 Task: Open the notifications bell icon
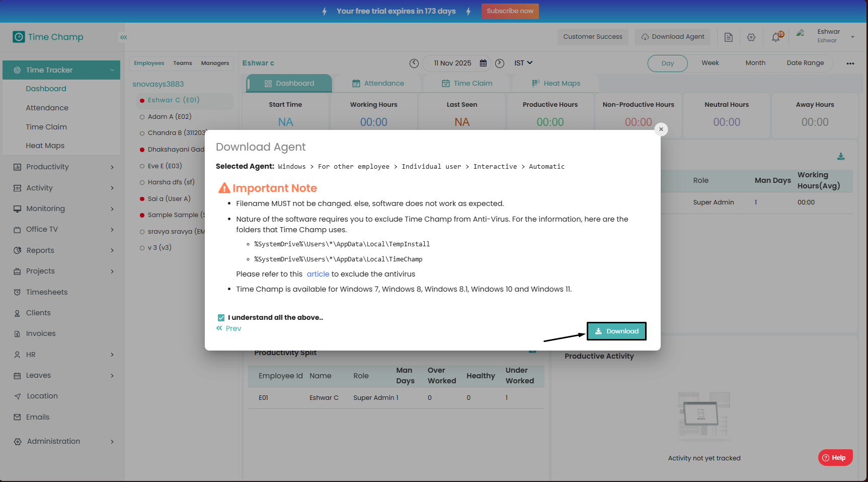point(776,37)
